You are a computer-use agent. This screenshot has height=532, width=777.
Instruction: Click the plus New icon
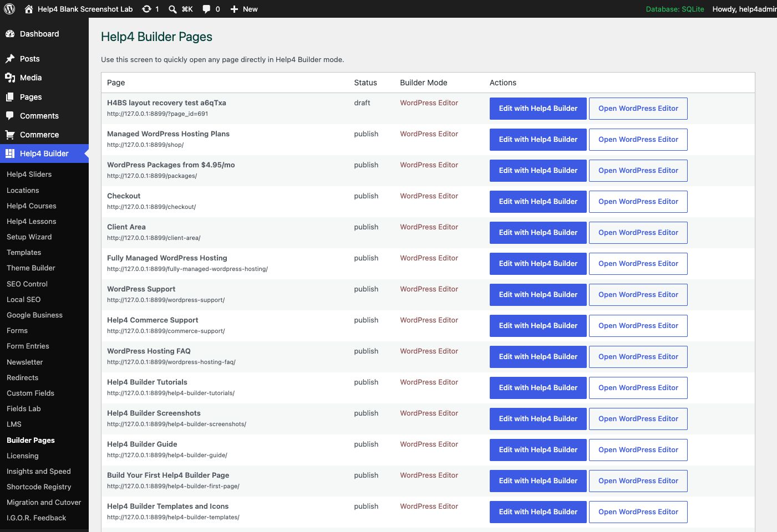tap(234, 9)
